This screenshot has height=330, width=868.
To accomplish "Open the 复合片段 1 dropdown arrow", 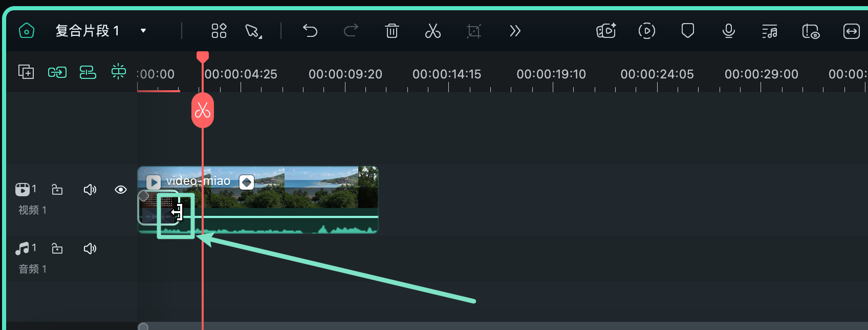I will click(143, 31).
